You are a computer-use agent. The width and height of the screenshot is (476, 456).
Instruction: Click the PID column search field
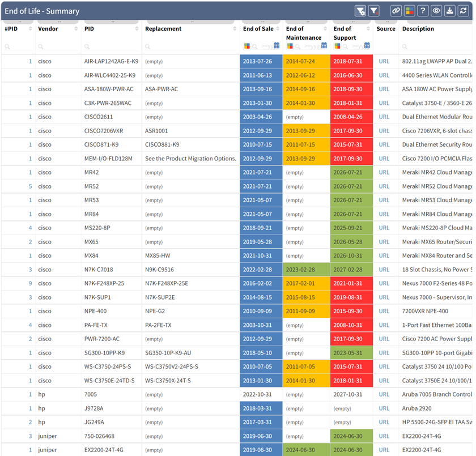pyautogui.click(x=111, y=46)
